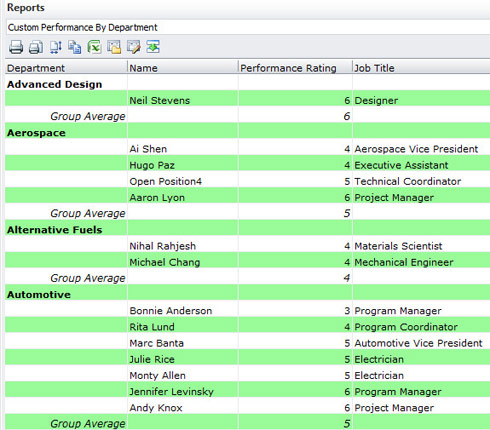Edit the report with the pencil icon
This screenshot has width=490, height=430.
(x=134, y=47)
